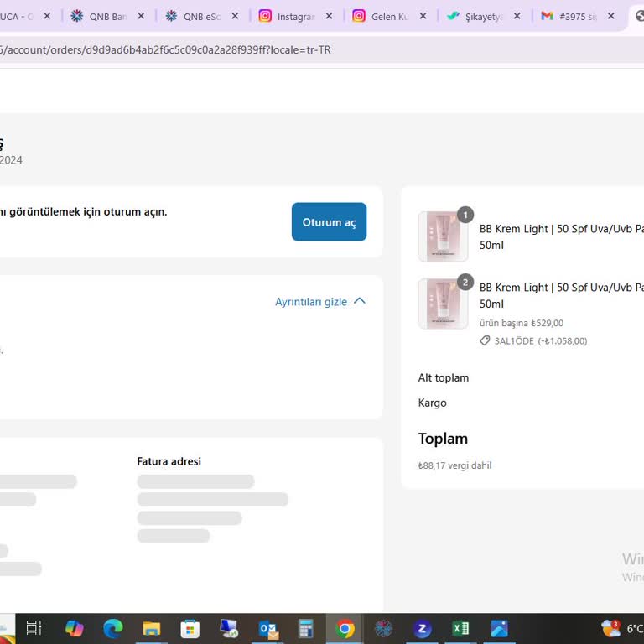This screenshot has width=644, height=644.
Task: Open the purple Z app in taskbar
Action: 423,628
